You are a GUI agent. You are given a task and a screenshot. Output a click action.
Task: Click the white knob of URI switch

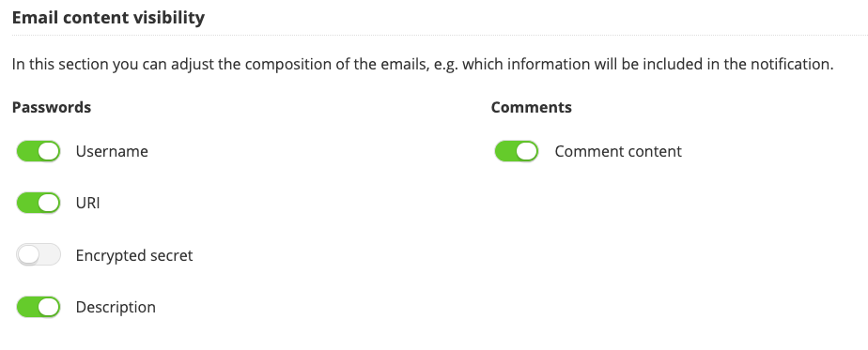pos(49,203)
